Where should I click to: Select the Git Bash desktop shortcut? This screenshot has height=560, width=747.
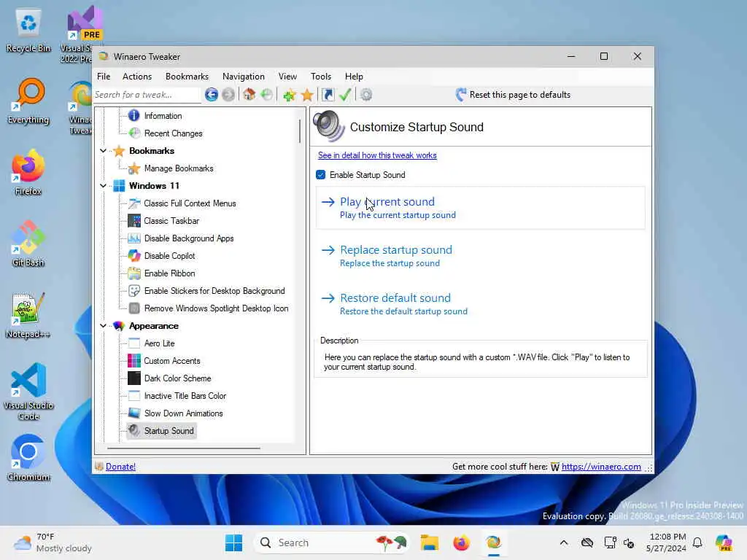click(x=28, y=244)
